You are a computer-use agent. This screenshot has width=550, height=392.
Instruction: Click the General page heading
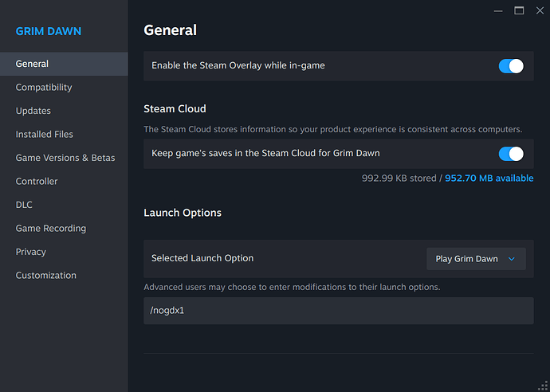(170, 30)
